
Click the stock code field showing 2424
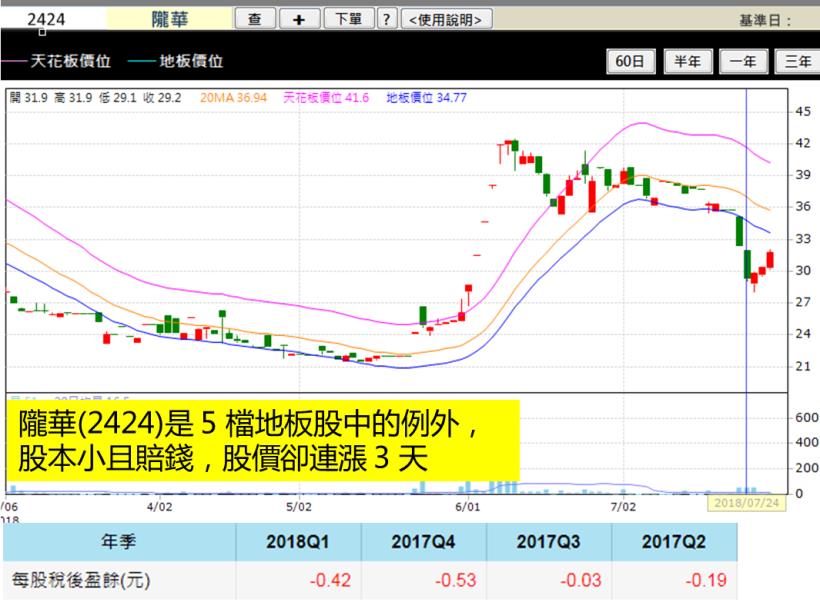[x=52, y=19]
